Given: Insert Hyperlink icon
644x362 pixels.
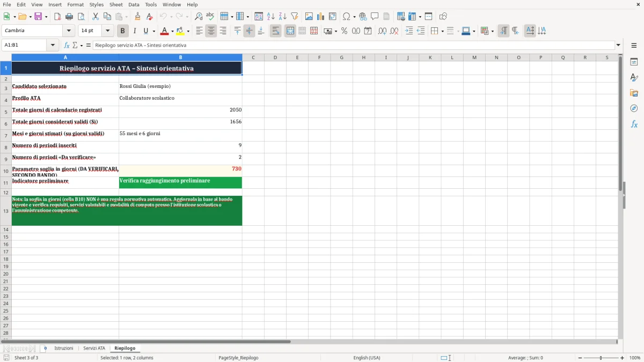Looking at the screenshot, I should (x=363, y=17).
